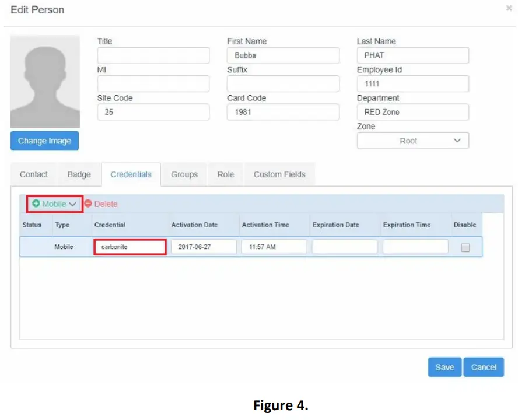Viewport: 518px width, 420px height.
Task: Click the person placeholder photo
Action: click(44, 82)
